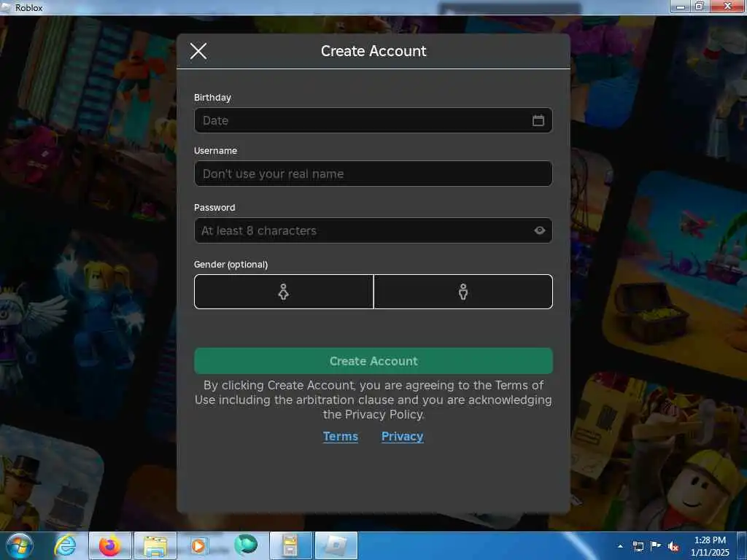Show hidden system tray icons arrow
This screenshot has width=747, height=560.
(x=620, y=546)
